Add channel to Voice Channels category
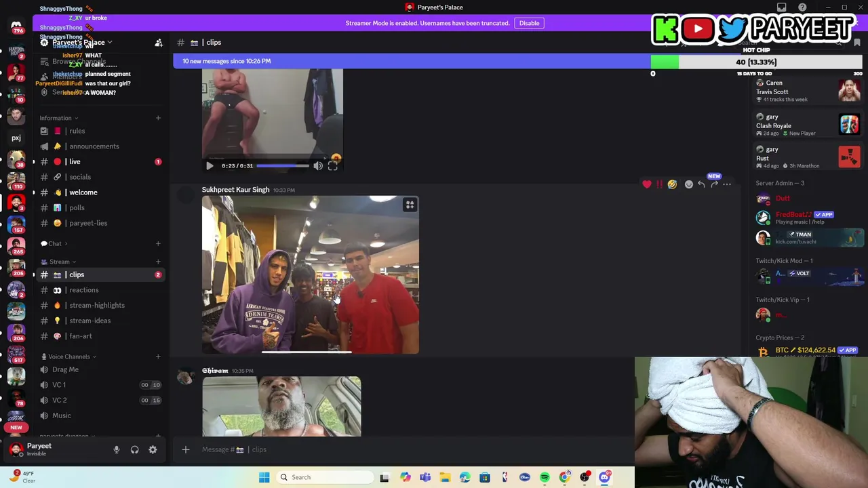Image resolution: width=868 pixels, height=488 pixels. click(x=158, y=357)
